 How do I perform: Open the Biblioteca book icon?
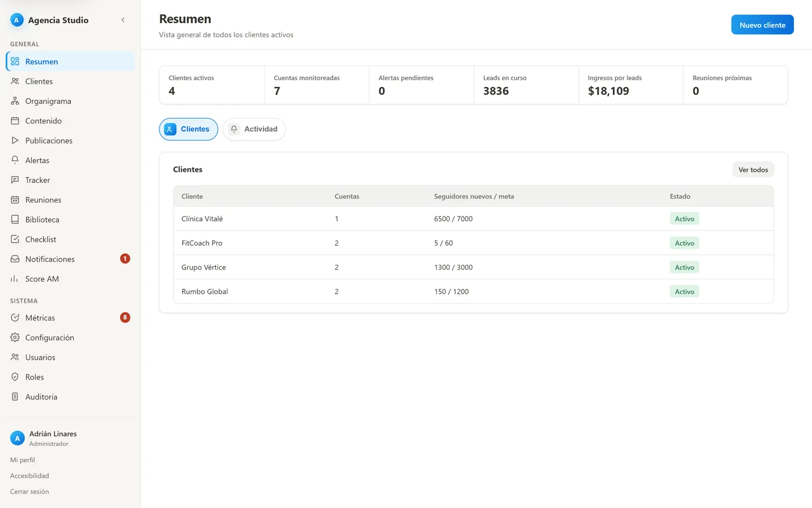tap(15, 219)
